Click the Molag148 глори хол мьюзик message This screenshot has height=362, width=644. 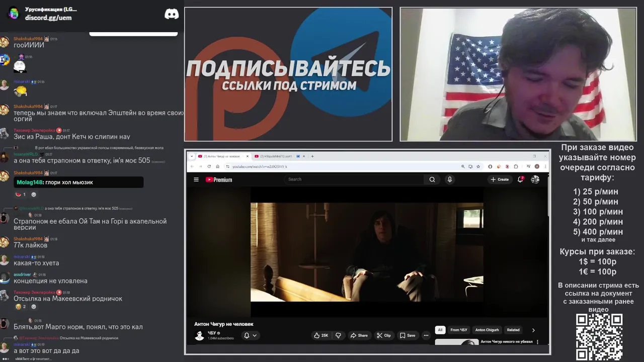[78, 182]
